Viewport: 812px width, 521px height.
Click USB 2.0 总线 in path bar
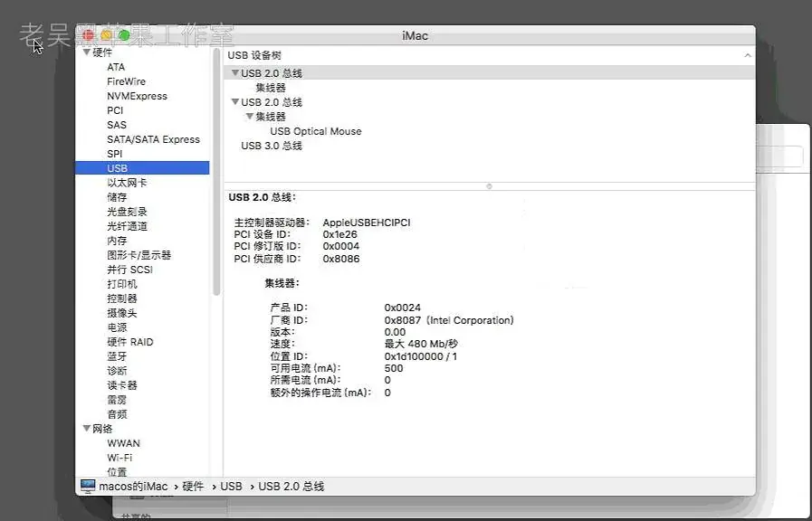(291, 487)
